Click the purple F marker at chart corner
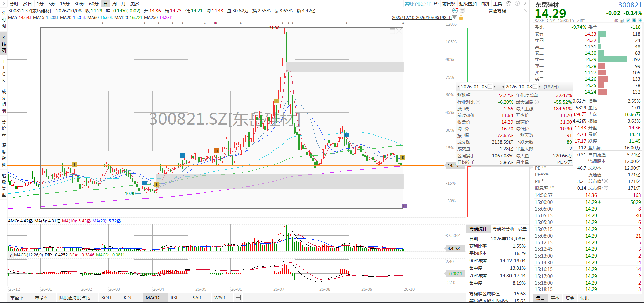644x303 pixels. (x=404, y=206)
